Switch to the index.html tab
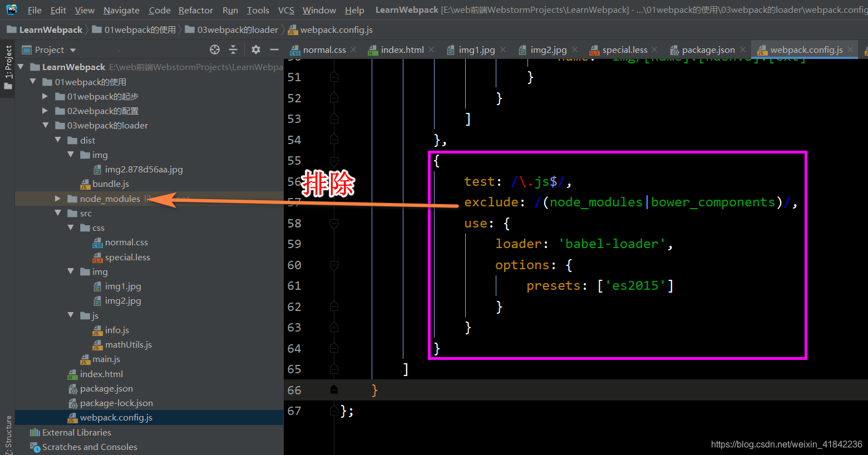The width and height of the screenshot is (868, 455). coord(402,50)
